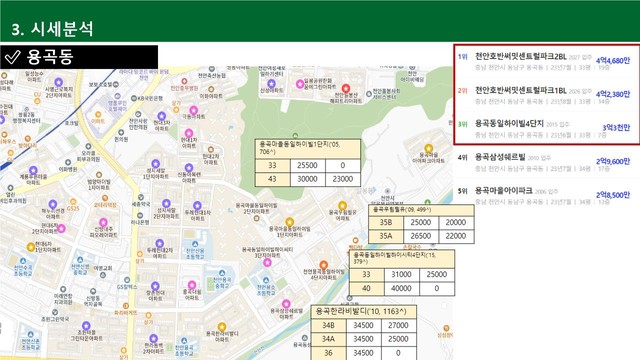
Task: Click the 4억4,680만 price of the first listing
Action: pyautogui.click(x=613, y=60)
